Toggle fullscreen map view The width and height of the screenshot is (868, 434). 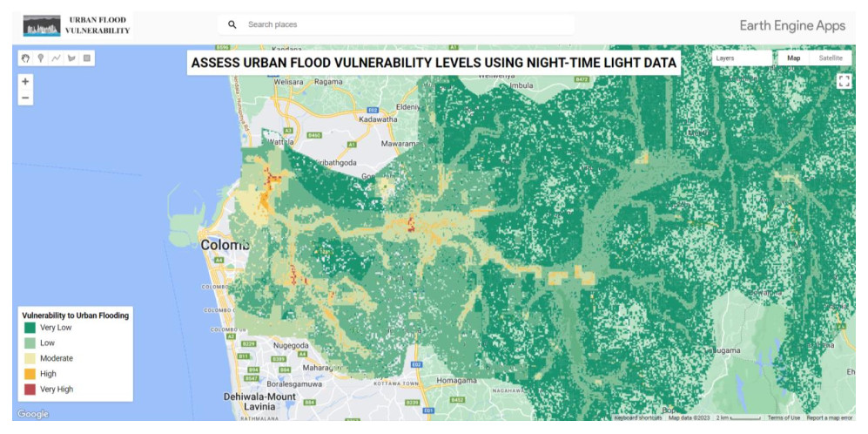(843, 81)
